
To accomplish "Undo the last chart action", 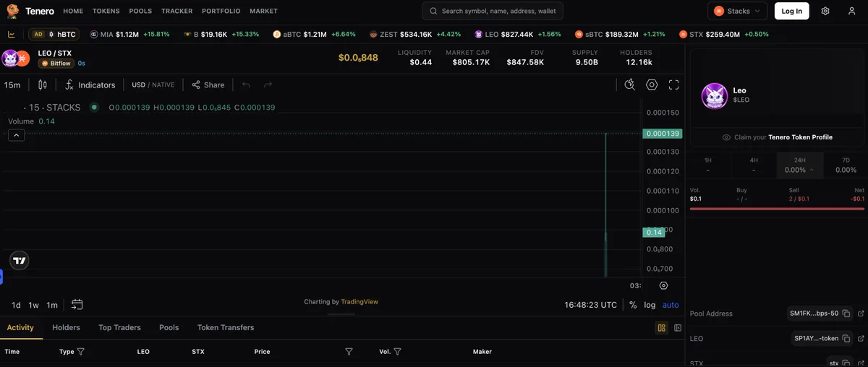I will coord(246,85).
